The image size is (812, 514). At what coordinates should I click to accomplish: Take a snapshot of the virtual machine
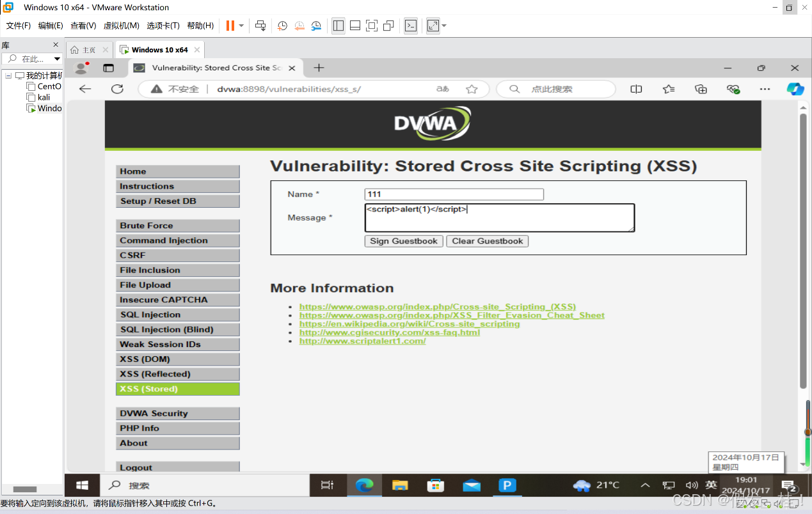point(282,26)
